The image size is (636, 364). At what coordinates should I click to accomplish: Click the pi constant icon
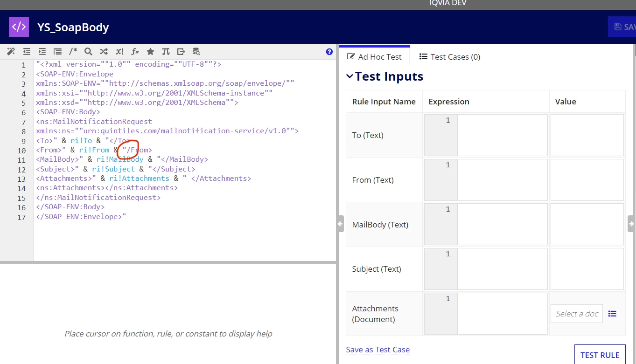[x=166, y=52]
